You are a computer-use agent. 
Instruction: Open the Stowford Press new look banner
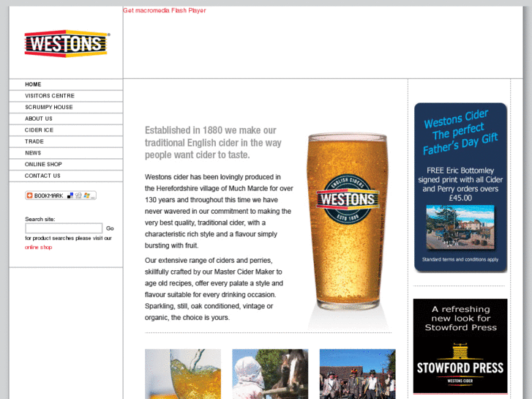tap(460, 346)
